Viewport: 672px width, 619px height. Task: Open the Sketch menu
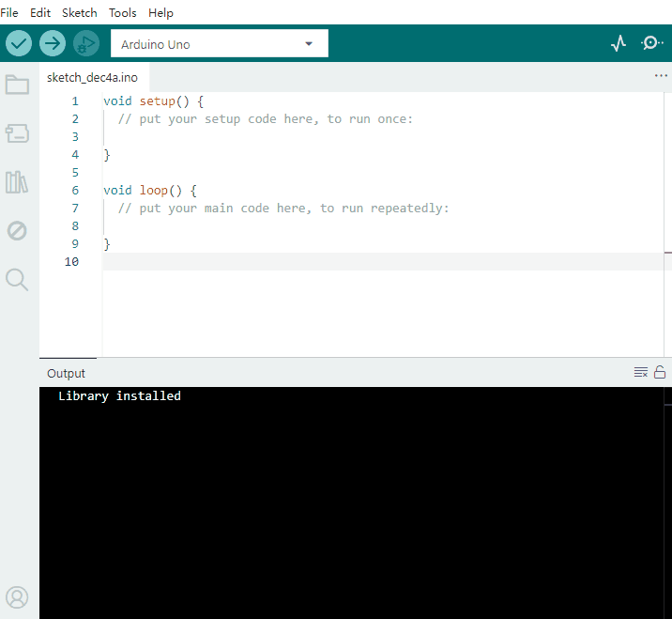point(79,13)
